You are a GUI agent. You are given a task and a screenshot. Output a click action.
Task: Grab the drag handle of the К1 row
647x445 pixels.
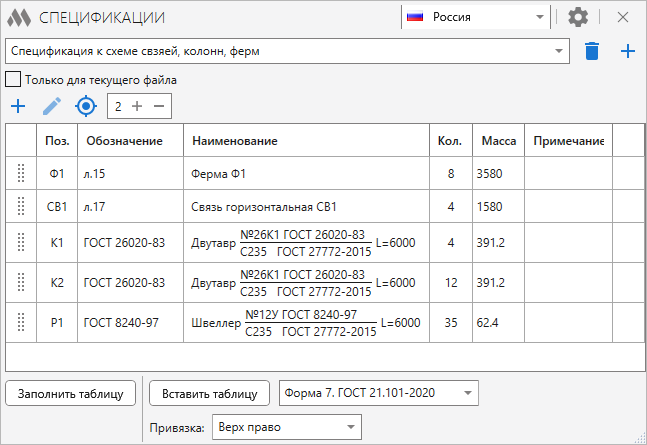click(x=21, y=242)
